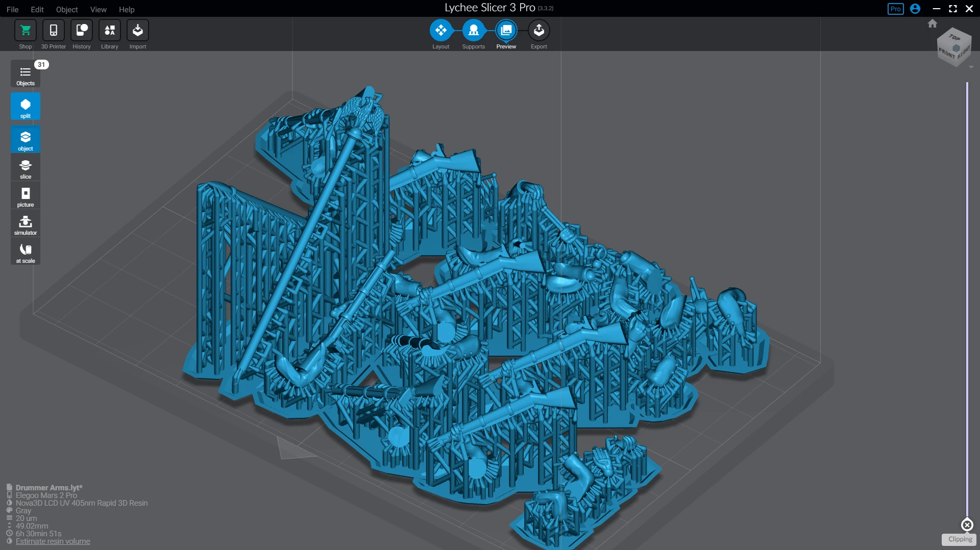Open the Object menu
This screenshot has width=980, height=550.
[67, 9]
